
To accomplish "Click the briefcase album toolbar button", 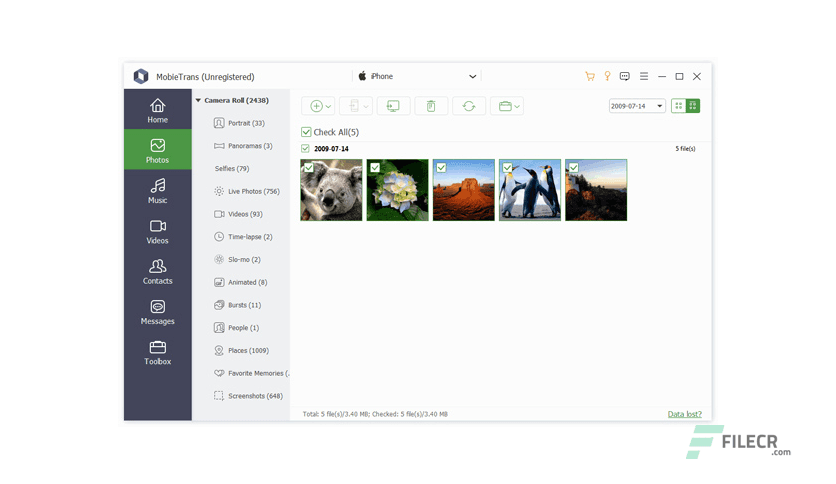I will 505,106.
